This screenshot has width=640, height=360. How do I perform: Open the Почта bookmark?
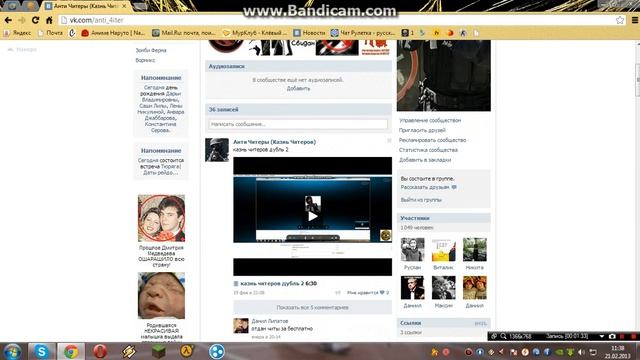pyautogui.click(x=50, y=33)
